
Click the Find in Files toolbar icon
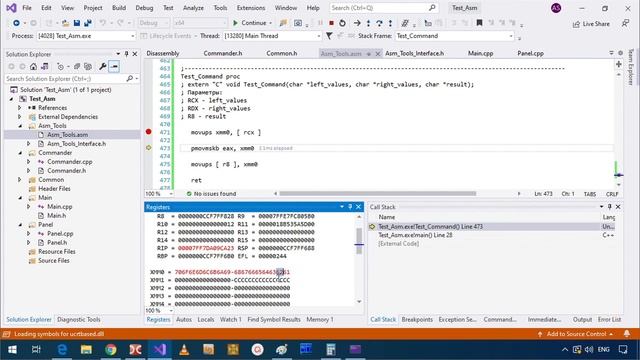(283, 23)
